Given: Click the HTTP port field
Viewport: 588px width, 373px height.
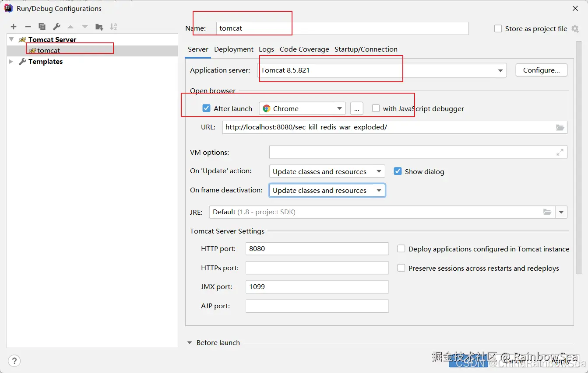Looking at the screenshot, I should 317,248.
